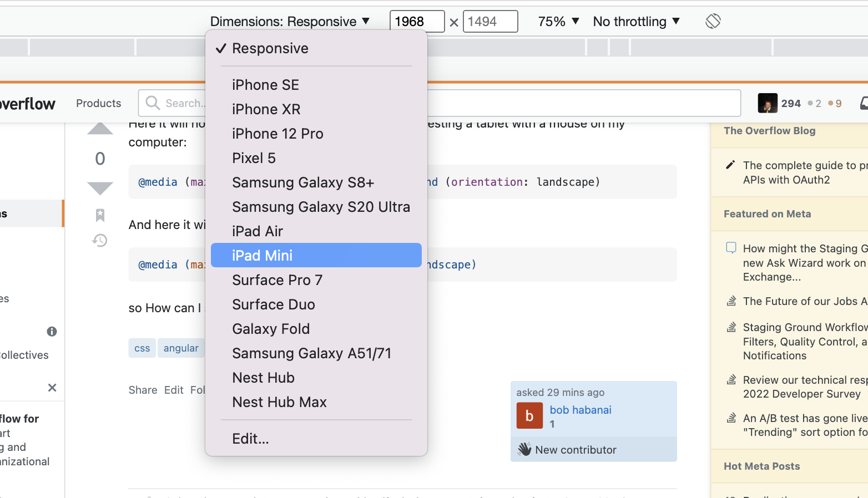Pick Samsung Galaxy S20 Ultra from the menu
Screen dimensions: 868x498
tap(316, 207)
